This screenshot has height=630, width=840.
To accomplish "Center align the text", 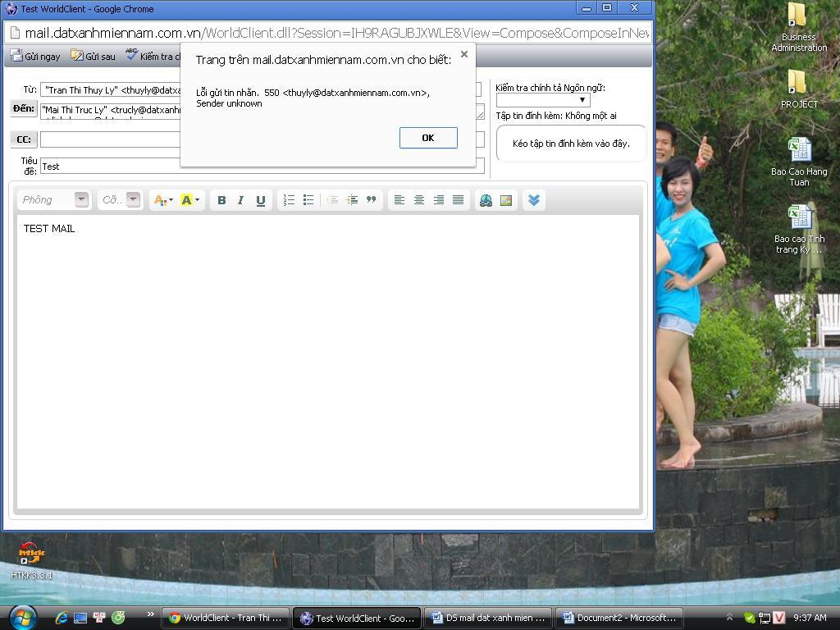I will [419, 200].
